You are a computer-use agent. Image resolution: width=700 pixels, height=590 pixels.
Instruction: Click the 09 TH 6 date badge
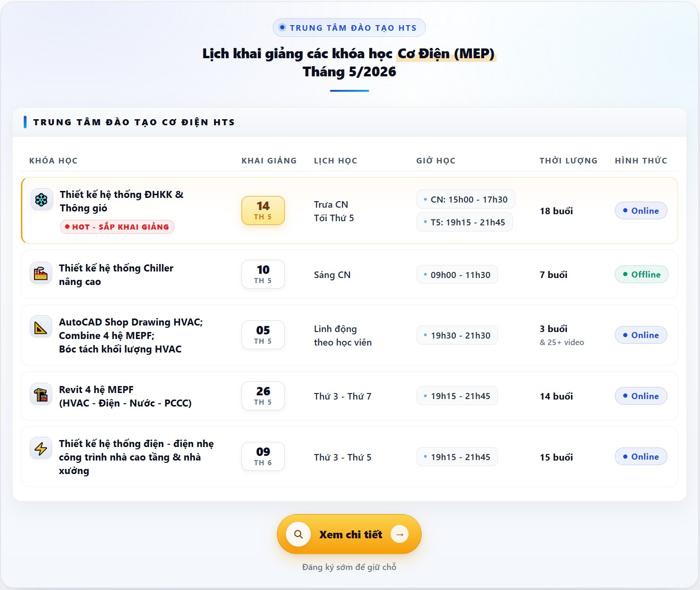click(x=263, y=456)
